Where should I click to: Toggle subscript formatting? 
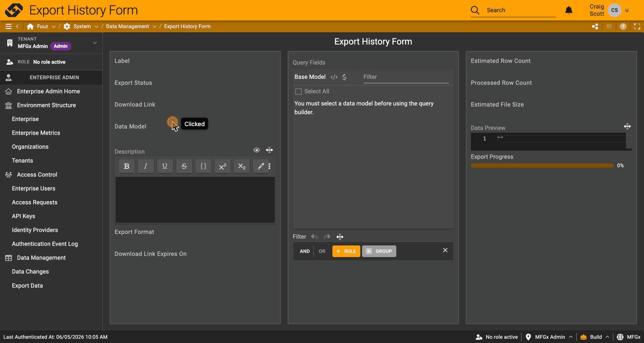pyautogui.click(x=241, y=166)
